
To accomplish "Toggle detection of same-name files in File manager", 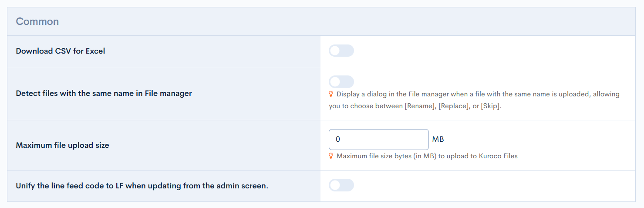I will pos(341,82).
